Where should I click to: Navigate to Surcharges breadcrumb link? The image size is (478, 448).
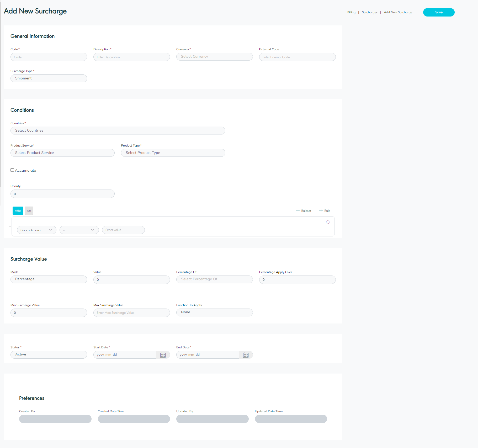tap(370, 12)
